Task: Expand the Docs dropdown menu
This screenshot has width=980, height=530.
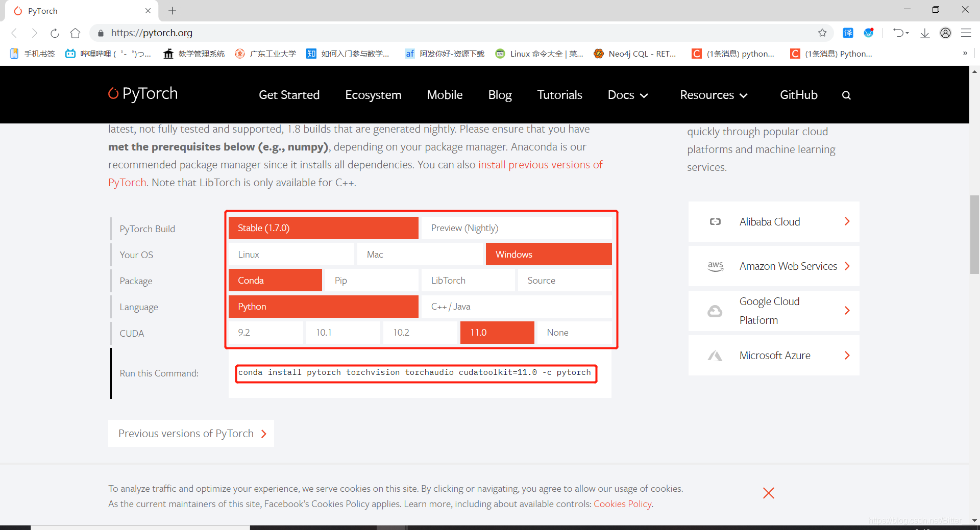Action: pos(628,95)
